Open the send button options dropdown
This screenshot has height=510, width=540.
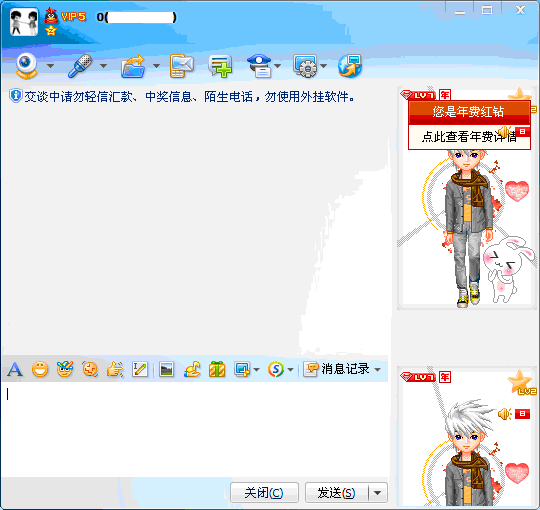377,493
